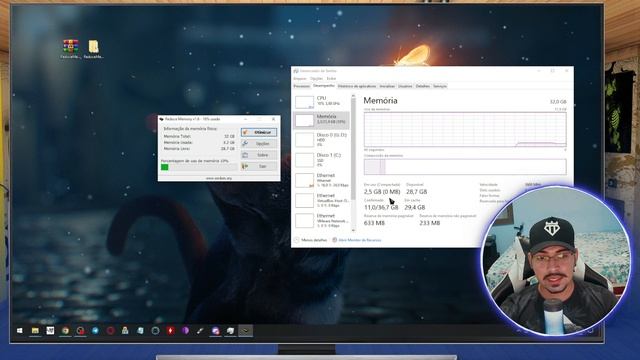Click the highlighted active app at taskbar end
The image size is (640, 360).
coord(245,331)
